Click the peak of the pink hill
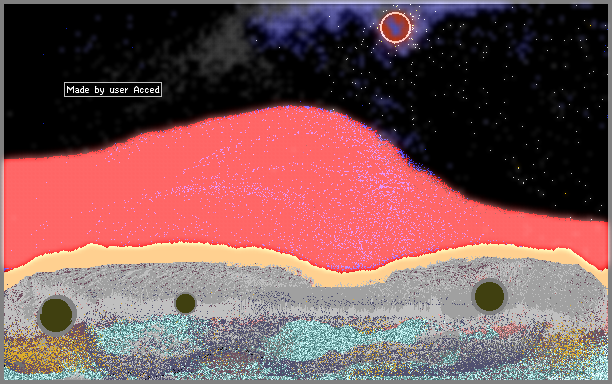Image resolution: width=612 pixels, height=384 pixels. click(289, 108)
